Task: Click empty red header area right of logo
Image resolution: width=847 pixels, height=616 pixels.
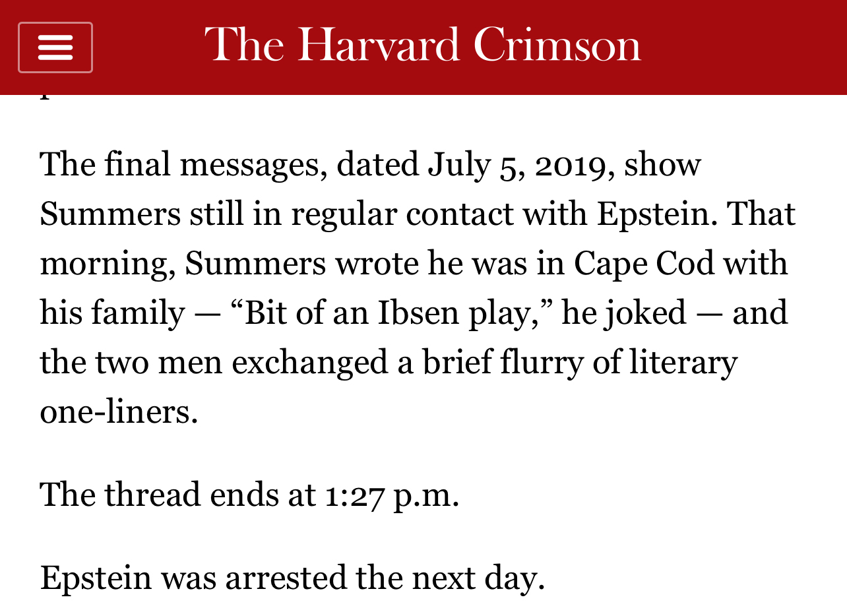Action: 745,46
